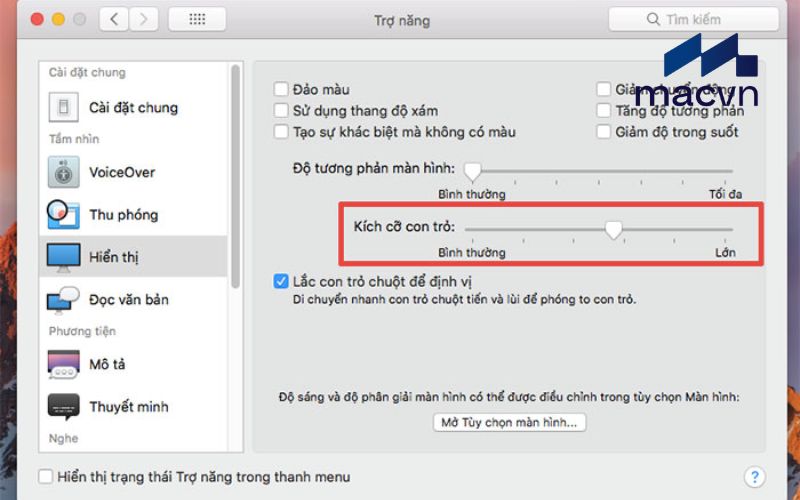This screenshot has width=800, height=500.
Task: Click the Cài đặt chung switch icon
Action: coord(63,107)
